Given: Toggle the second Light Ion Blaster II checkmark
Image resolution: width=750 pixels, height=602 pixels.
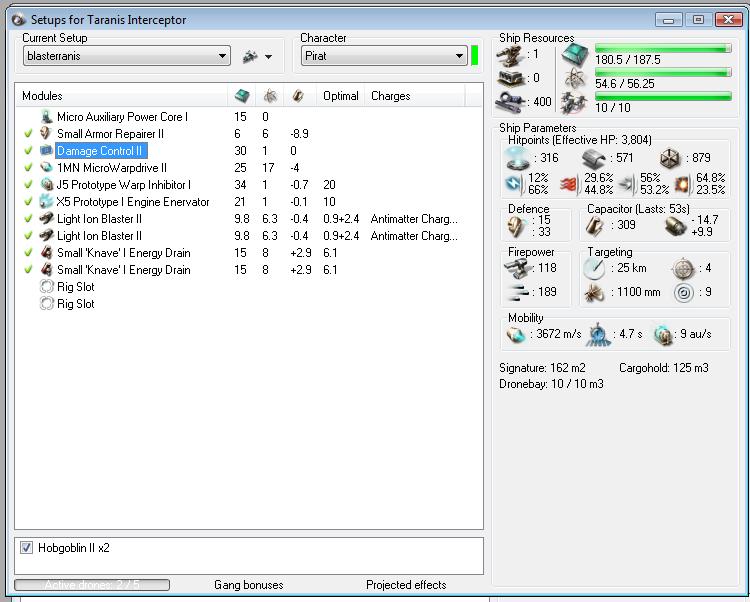Looking at the screenshot, I should (x=28, y=235).
